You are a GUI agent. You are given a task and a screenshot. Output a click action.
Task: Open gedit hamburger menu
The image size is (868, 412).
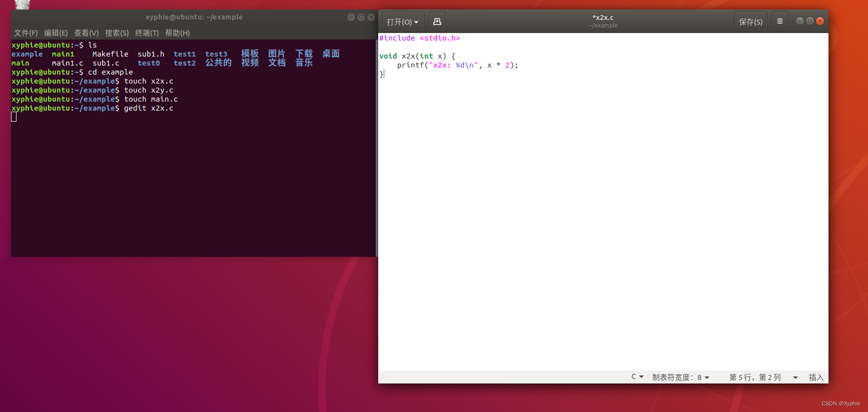tap(779, 22)
